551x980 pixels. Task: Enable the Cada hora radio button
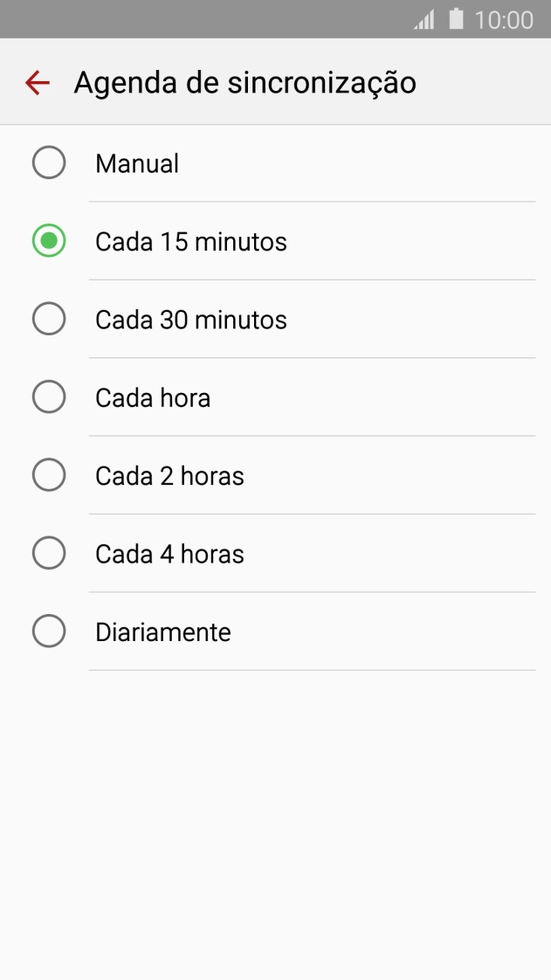click(x=49, y=397)
